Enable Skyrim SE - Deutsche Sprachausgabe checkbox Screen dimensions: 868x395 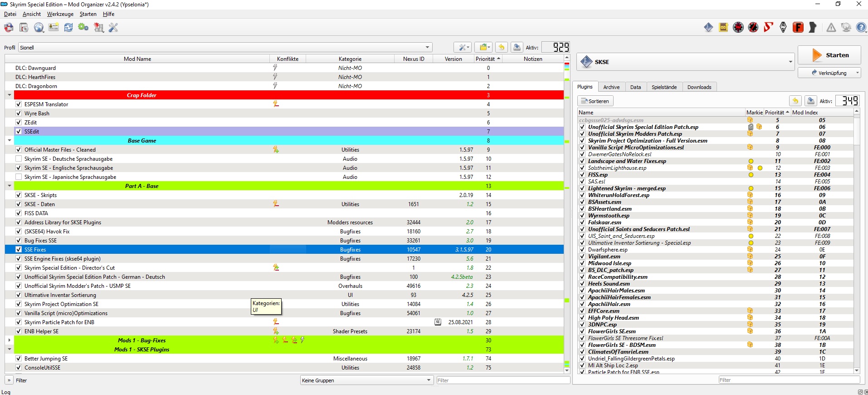pyautogui.click(x=19, y=159)
